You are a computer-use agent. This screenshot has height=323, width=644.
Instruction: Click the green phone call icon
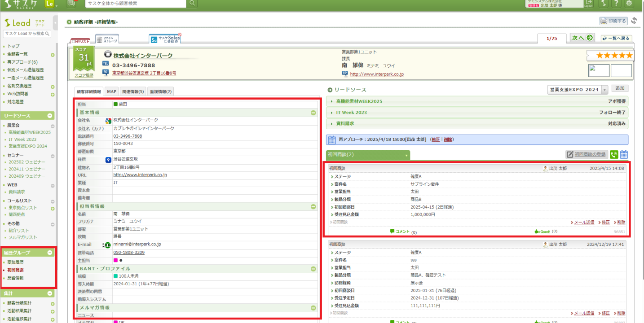tap(614, 154)
